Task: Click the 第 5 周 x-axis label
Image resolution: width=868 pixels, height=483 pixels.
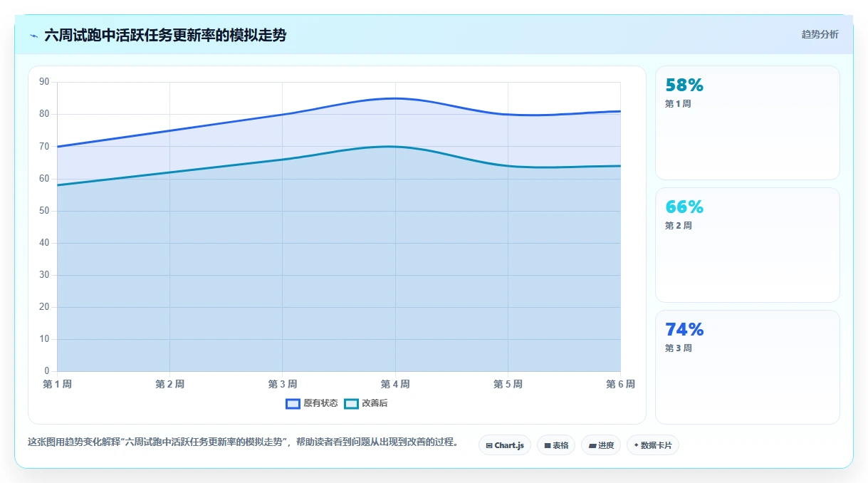Action: click(x=508, y=384)
